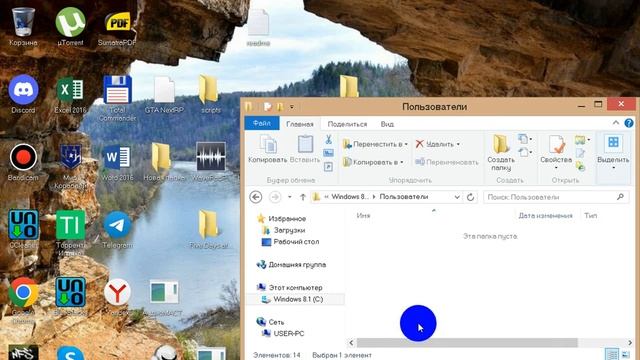Select Домашняя группа in navigation pane
This screenshot has width=640, height=360.
point(297,264)
